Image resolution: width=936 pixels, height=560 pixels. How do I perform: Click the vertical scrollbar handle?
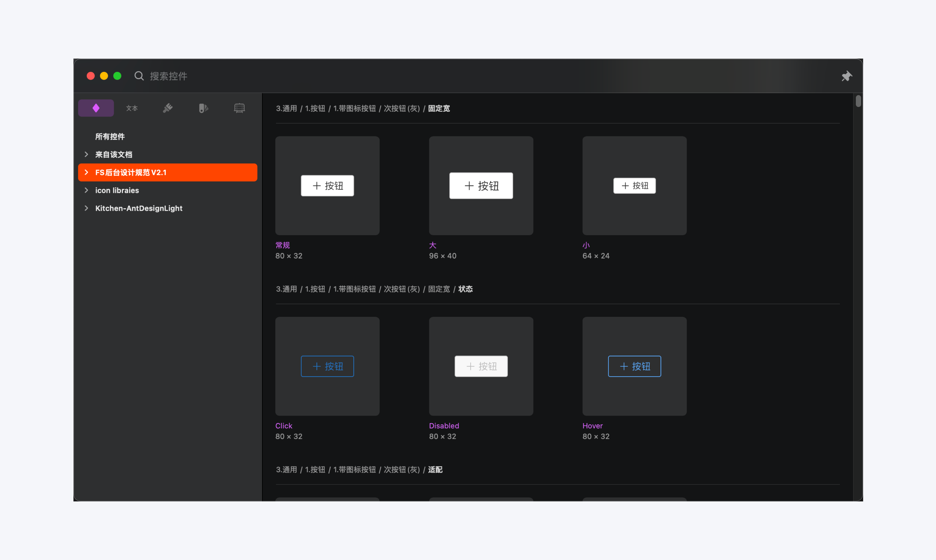click(x=858, y=101)
